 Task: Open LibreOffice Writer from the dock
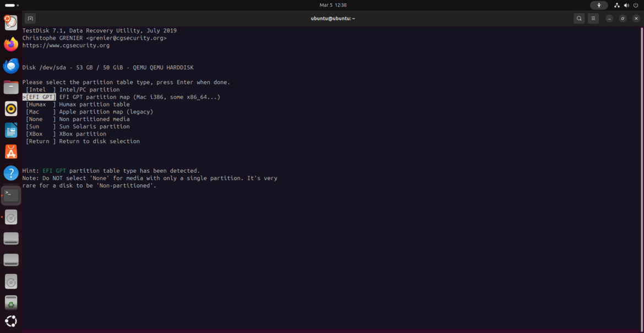click(x=11, y=130)
